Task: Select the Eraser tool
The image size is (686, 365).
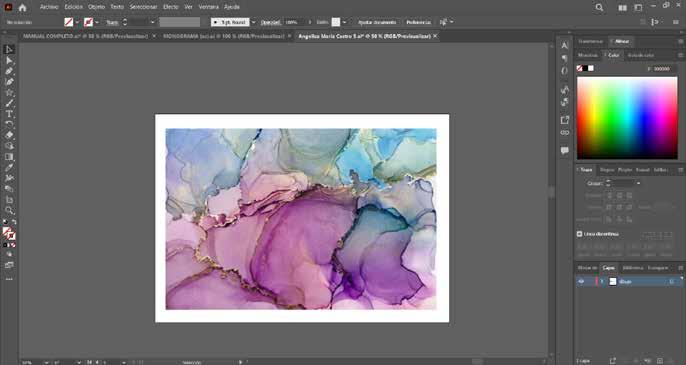Action: pyautogui.click(x=9, y=135)
